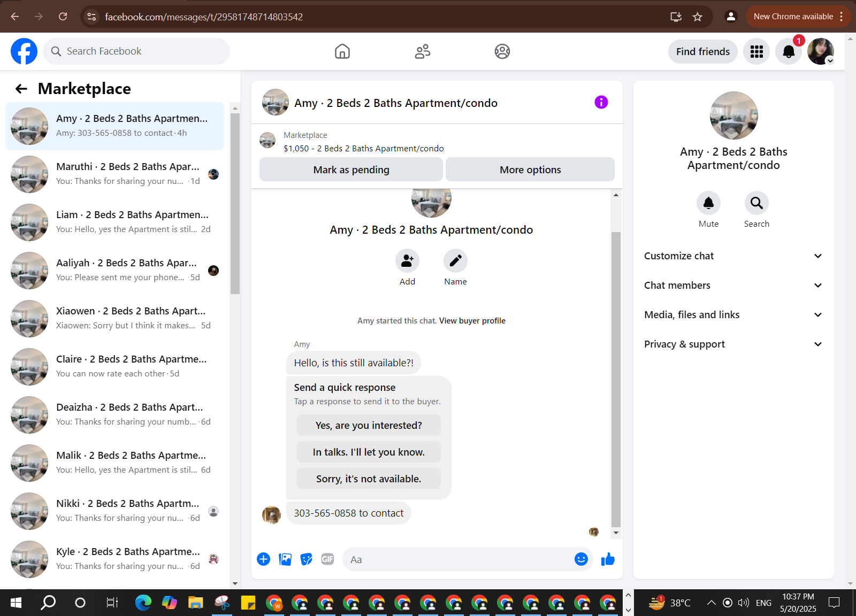Reload the page
The width and height of the screenshot is (856, 616).
[63, 17]
